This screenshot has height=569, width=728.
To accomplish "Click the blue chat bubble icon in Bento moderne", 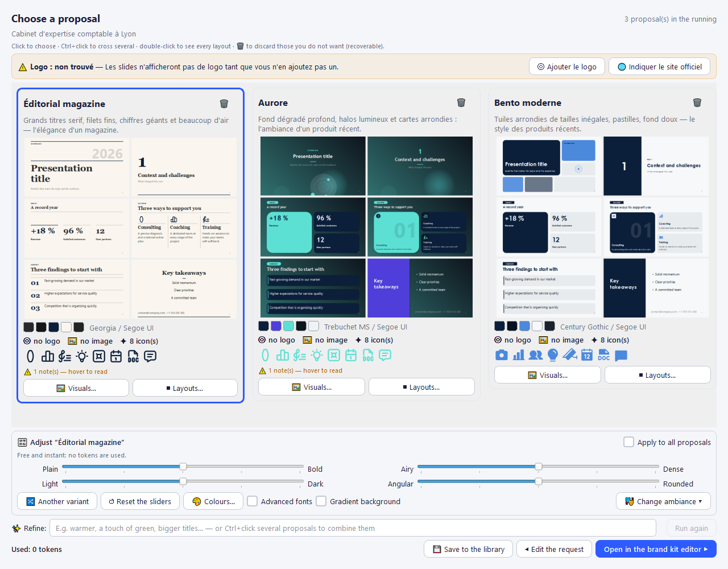I will tap(621, 355).
